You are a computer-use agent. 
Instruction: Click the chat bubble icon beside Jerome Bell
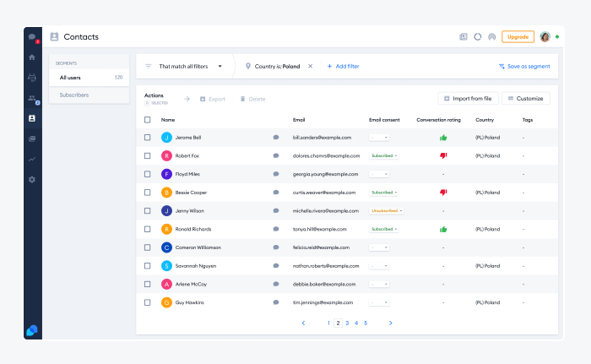(x=276, y=137)
